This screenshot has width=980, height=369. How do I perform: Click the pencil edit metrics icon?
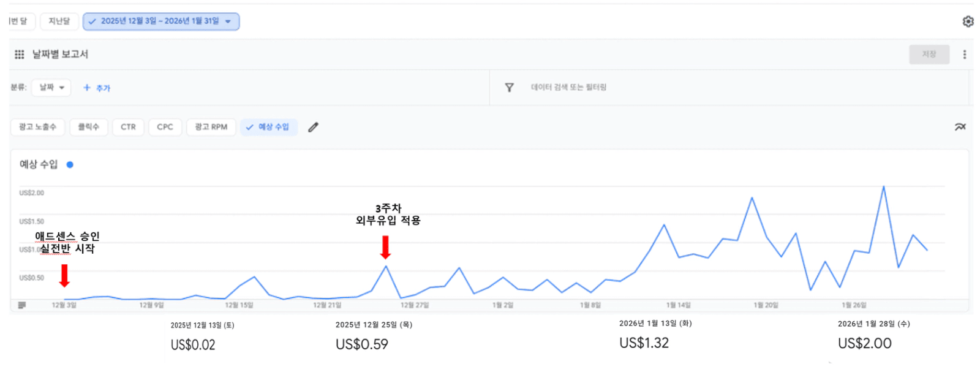[x=313, y=127]
